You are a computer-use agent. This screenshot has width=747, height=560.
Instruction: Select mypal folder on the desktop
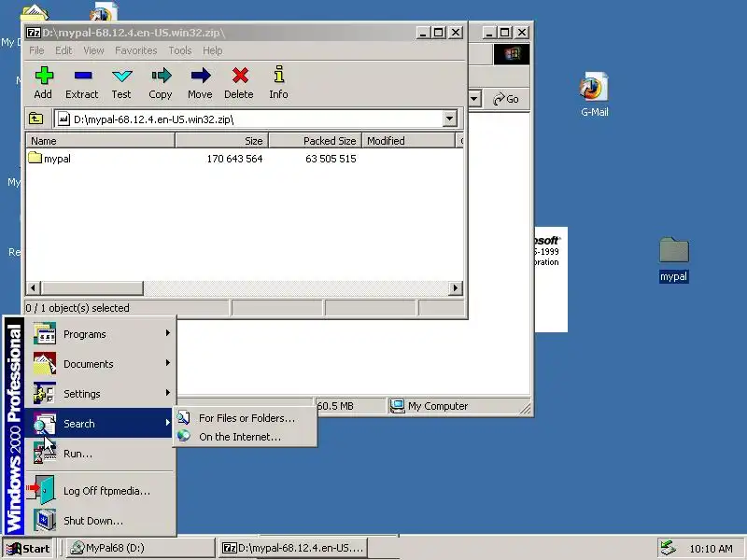coord(673,259)
